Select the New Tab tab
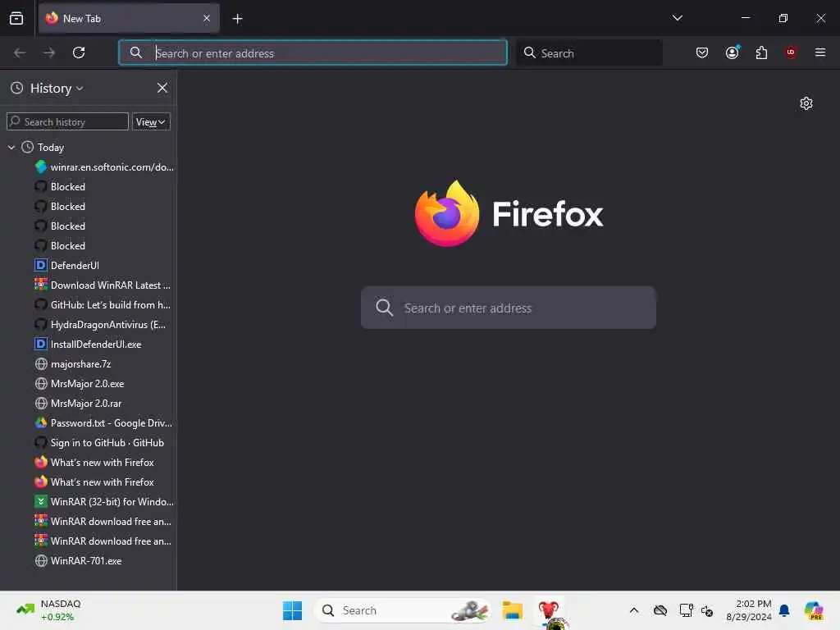 click(129, 19)
